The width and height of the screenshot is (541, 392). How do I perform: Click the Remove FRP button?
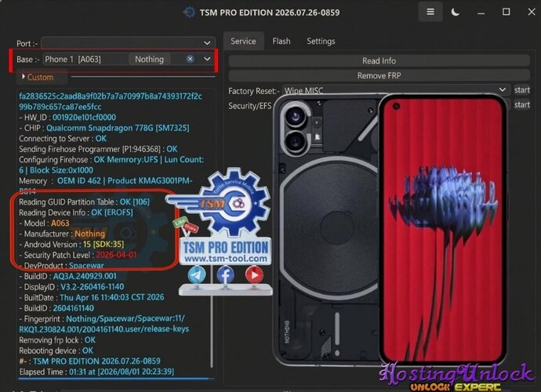(379, 75)
